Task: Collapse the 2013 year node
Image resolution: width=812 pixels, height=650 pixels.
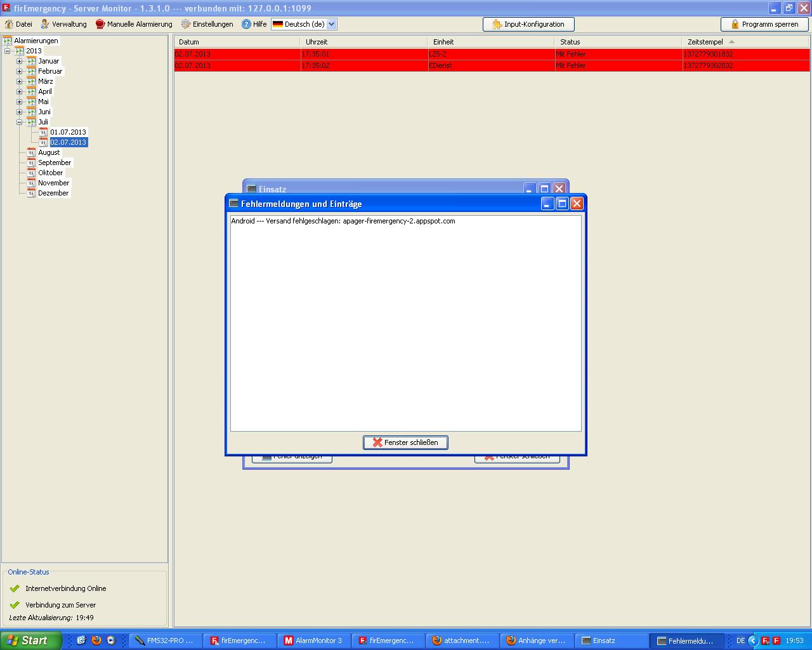Action: tap(8, 51)
